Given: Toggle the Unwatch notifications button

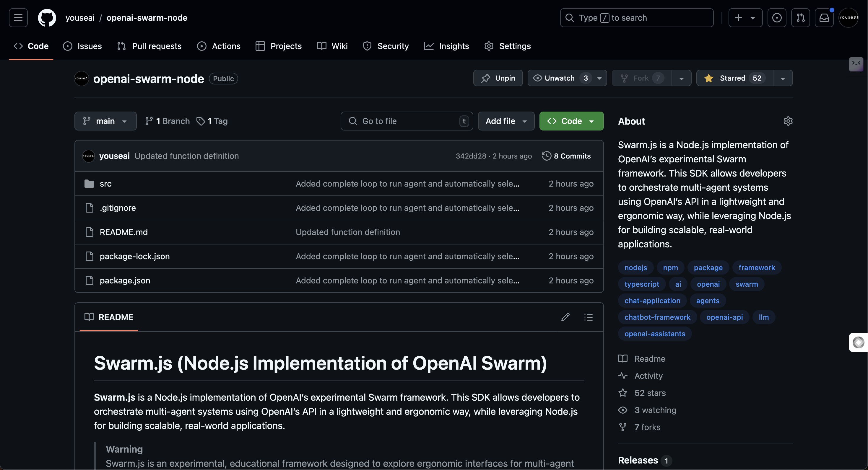Looking at the screenshot, I should (x=560, y=78).
